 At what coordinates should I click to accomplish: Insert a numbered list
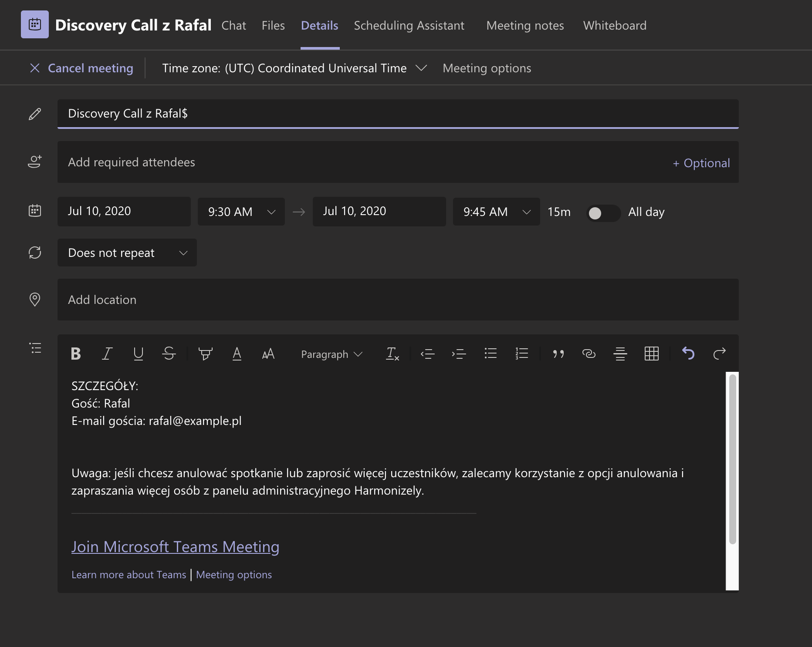pyautogui.click(x=522, y=354)
